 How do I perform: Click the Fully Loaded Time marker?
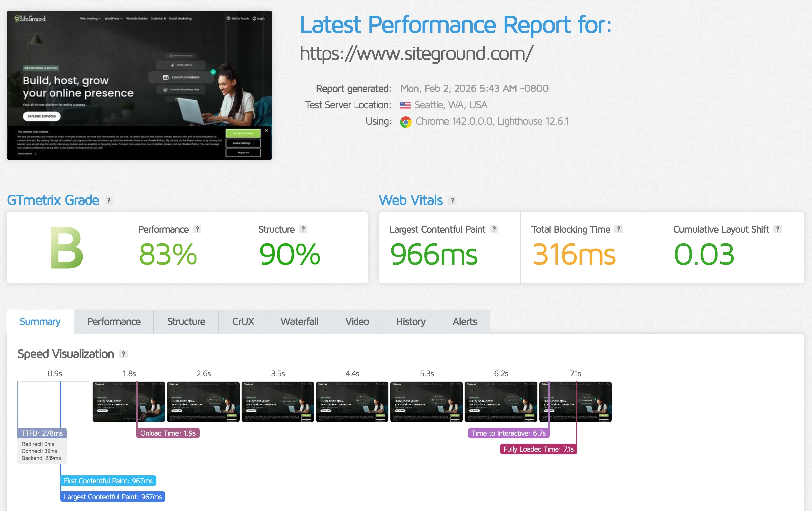(x=538, y=449)
